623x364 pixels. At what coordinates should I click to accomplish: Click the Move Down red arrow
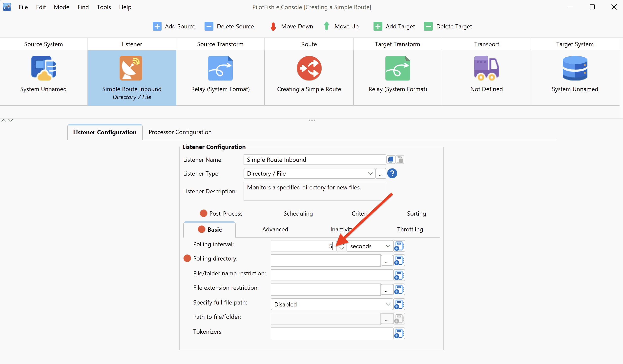(273, 26)
